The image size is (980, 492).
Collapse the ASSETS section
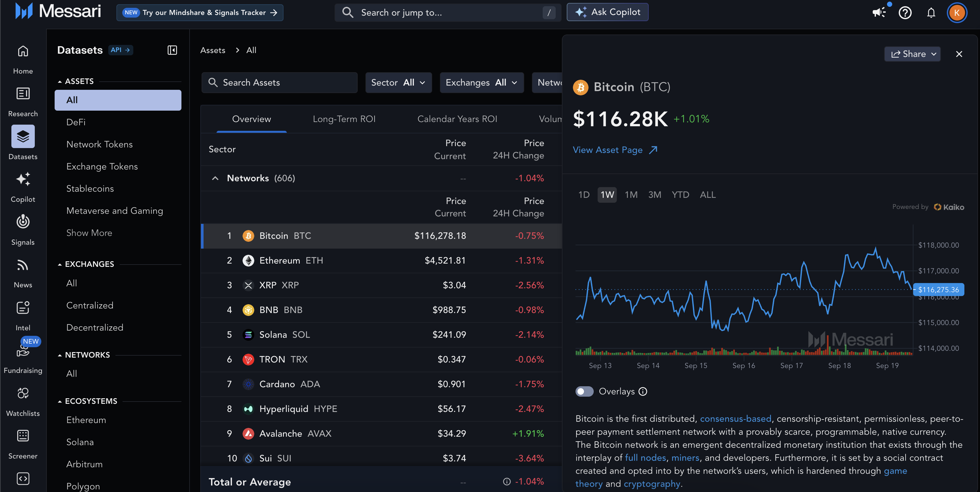coord(60,81)
